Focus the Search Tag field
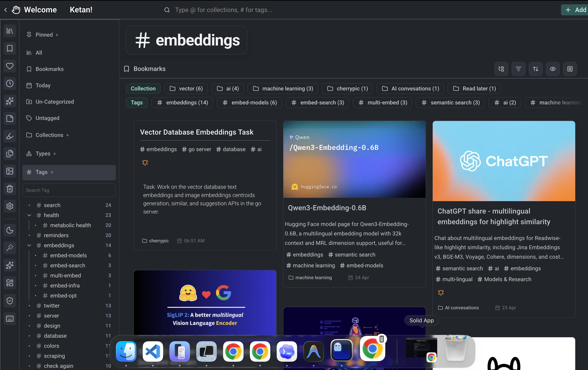 pos(69,190)
